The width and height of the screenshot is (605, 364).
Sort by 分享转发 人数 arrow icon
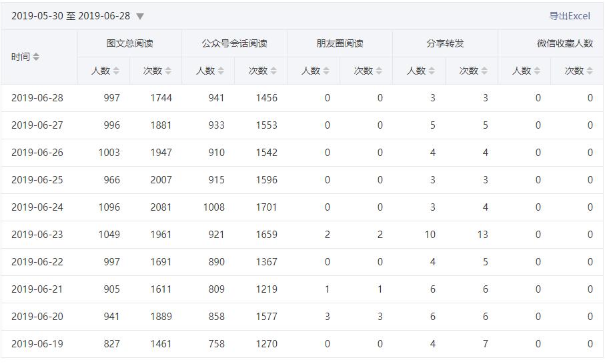[432, 71]
